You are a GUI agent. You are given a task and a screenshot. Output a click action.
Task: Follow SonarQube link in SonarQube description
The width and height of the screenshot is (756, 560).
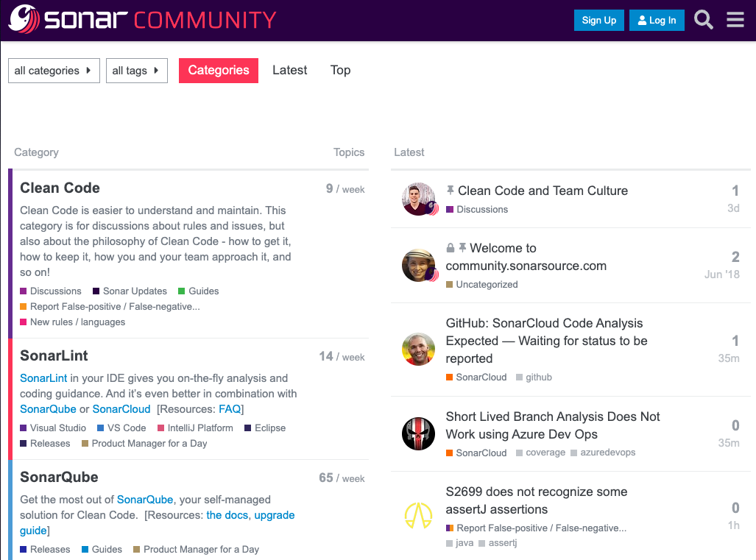pos(144,500)
